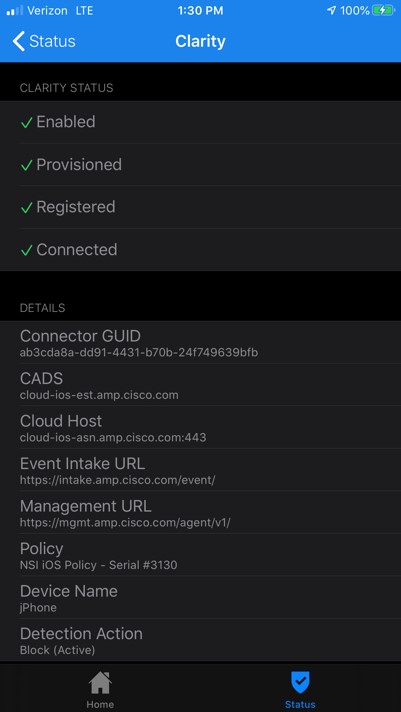Select the Connector GUID row

coord(200,342)
